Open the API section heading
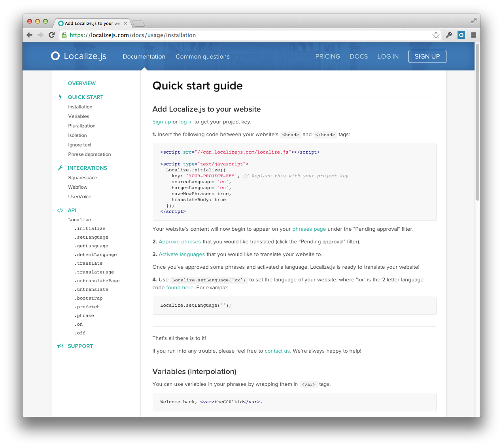 (x=72, y=210)
